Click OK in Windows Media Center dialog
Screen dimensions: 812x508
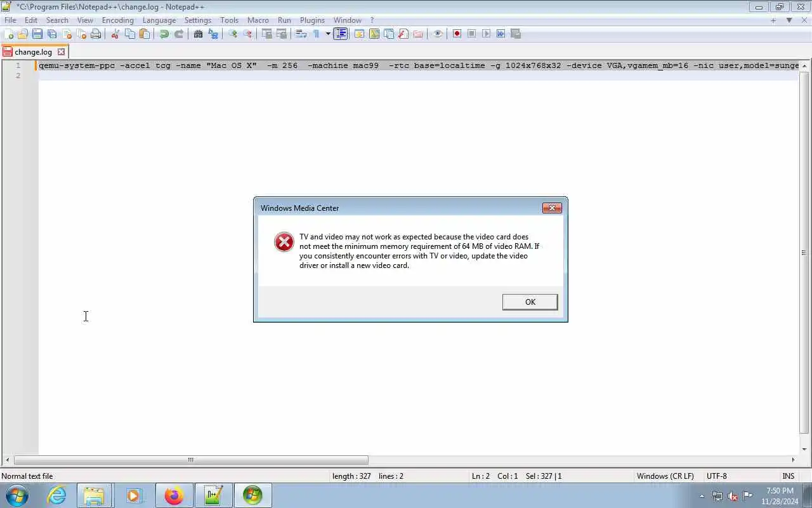click(x=530, y=302)
